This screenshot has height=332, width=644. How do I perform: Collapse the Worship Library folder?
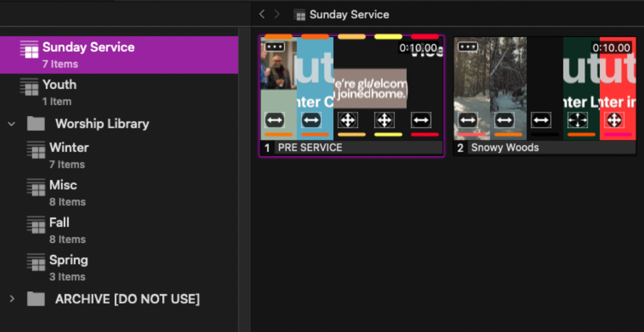pos(12,124)
